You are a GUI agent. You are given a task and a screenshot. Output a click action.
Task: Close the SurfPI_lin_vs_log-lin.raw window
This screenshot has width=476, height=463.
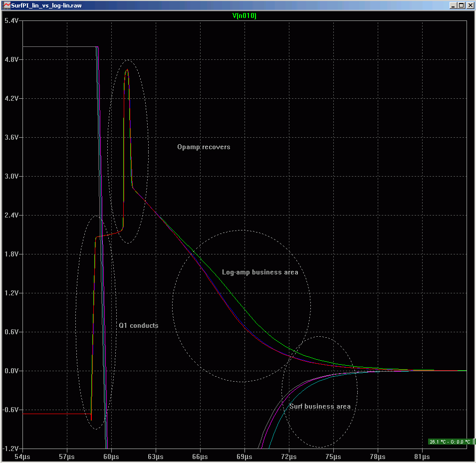point(470,5)
